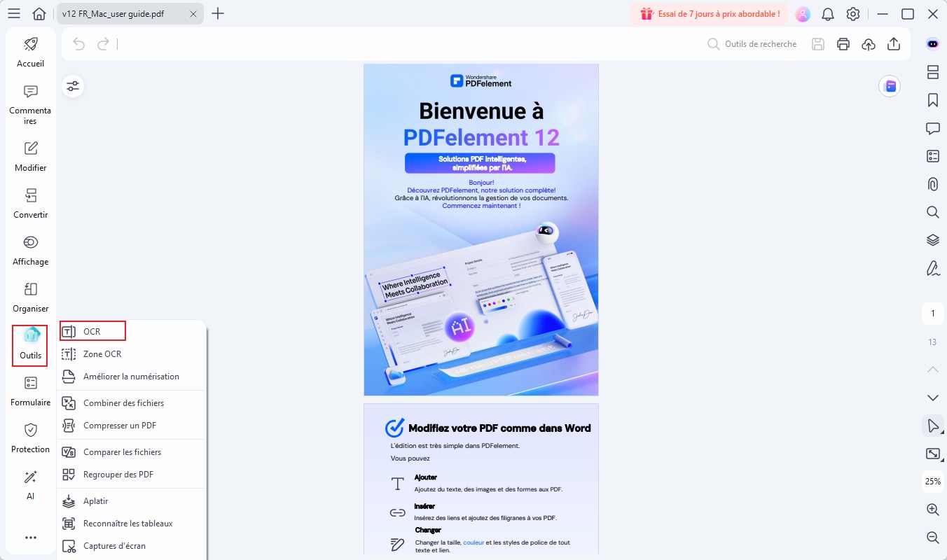The image size is (947, 560).
Task: Open the AI tools
Action: 30,485
